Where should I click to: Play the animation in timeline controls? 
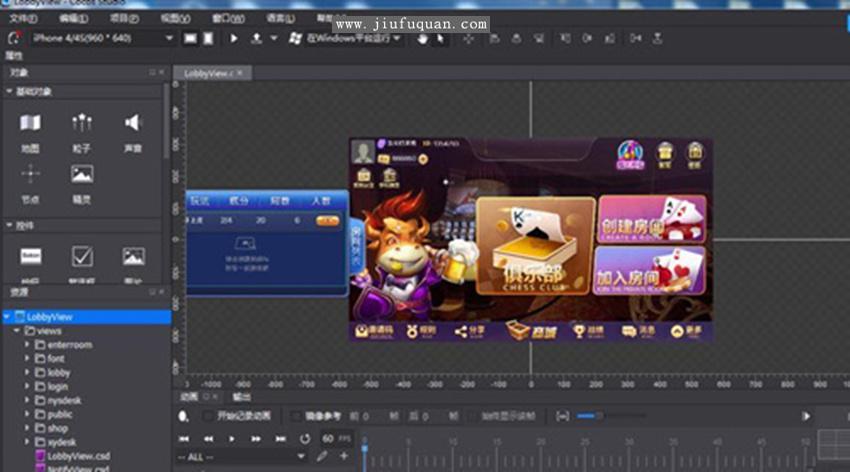232,438
